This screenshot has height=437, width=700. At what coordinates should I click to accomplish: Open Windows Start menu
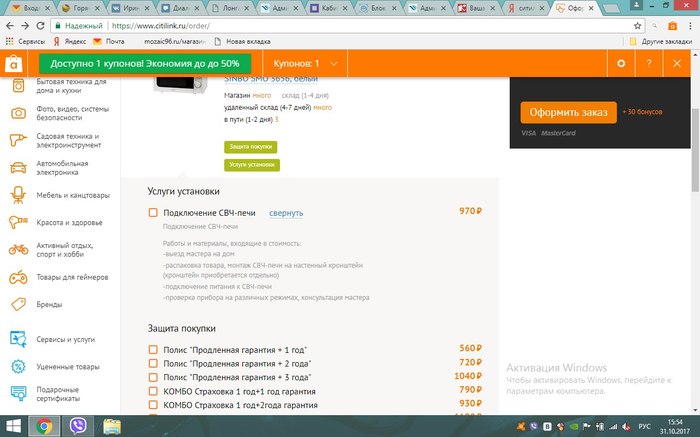click(x=13, y=426)
